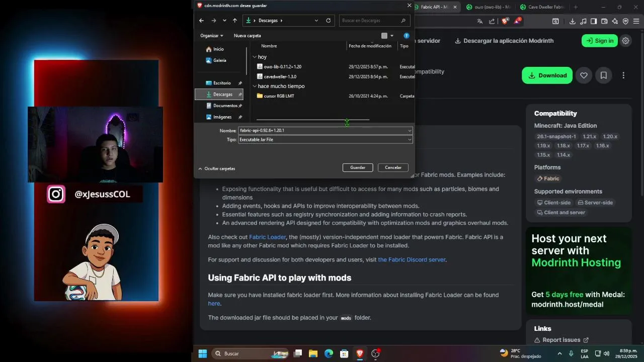Open the mod's three-dot options menu
Viewport: 644px width, 362px height.
(x=623, y=75)
